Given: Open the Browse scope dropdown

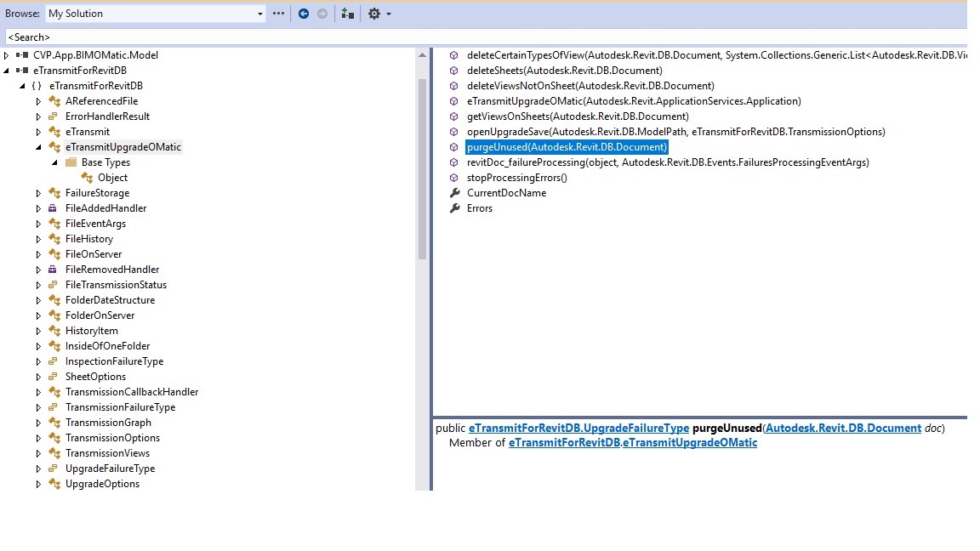Looking at the screenshot, I should point(260,14).
